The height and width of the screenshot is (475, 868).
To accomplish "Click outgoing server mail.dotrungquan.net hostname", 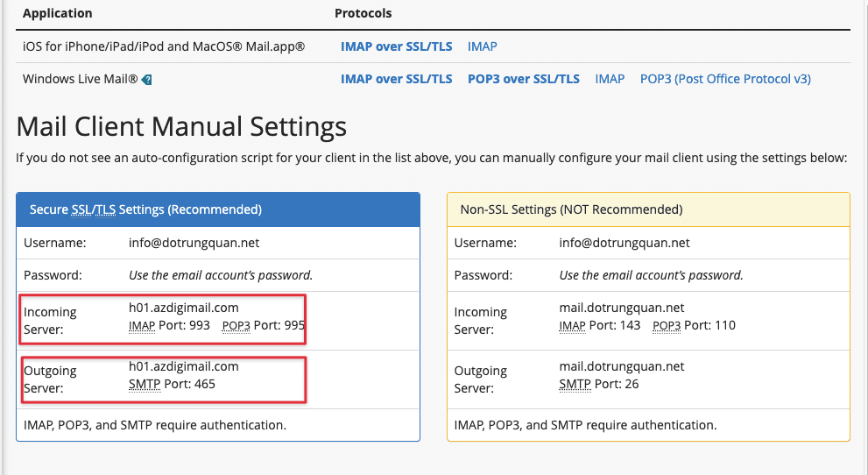I will [x=621, y=366].
